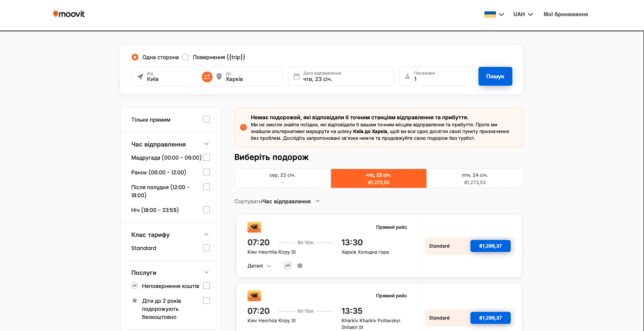This screenshot has width=644, height=331.
Task: Tick the Standard fare class checkbox
Action: click(x=206, y=248)
